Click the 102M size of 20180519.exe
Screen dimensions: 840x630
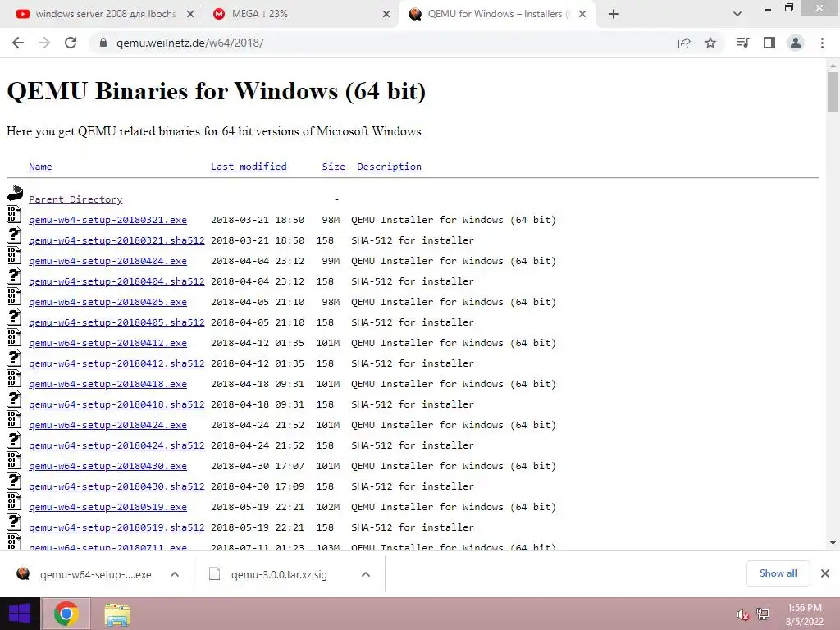[328, 507]
